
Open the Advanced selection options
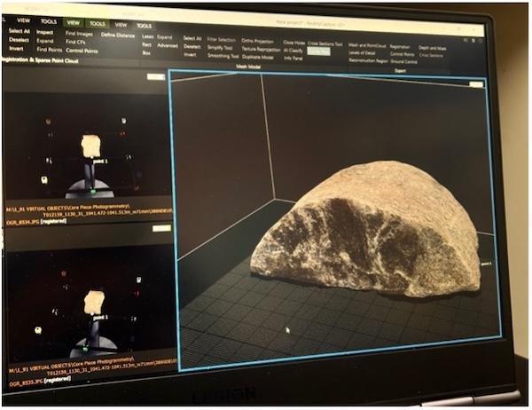(168, 45)
